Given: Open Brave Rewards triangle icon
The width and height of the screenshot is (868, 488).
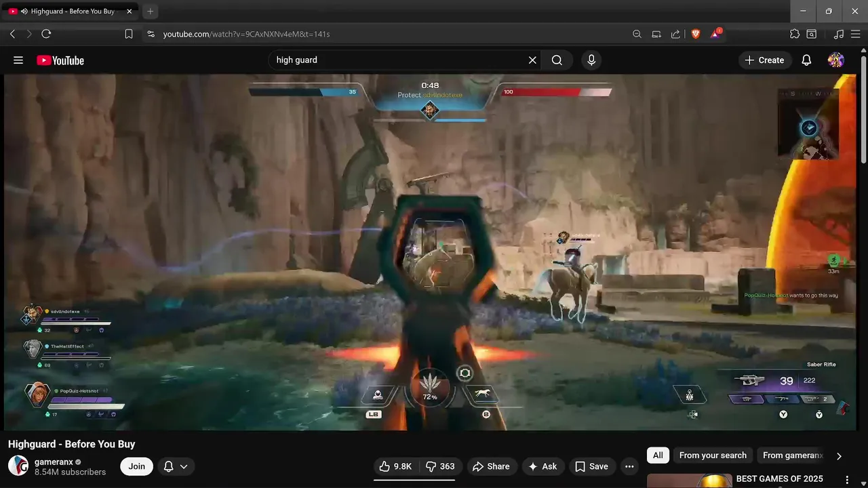Looking at the screenshot, I should click(x=715, y=34).
